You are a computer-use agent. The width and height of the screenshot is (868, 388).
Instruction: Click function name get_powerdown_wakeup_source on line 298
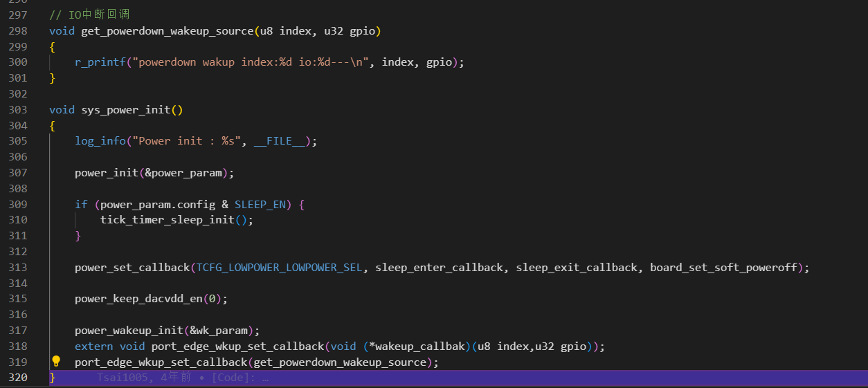pyautogui.click(x=168, y=30)
